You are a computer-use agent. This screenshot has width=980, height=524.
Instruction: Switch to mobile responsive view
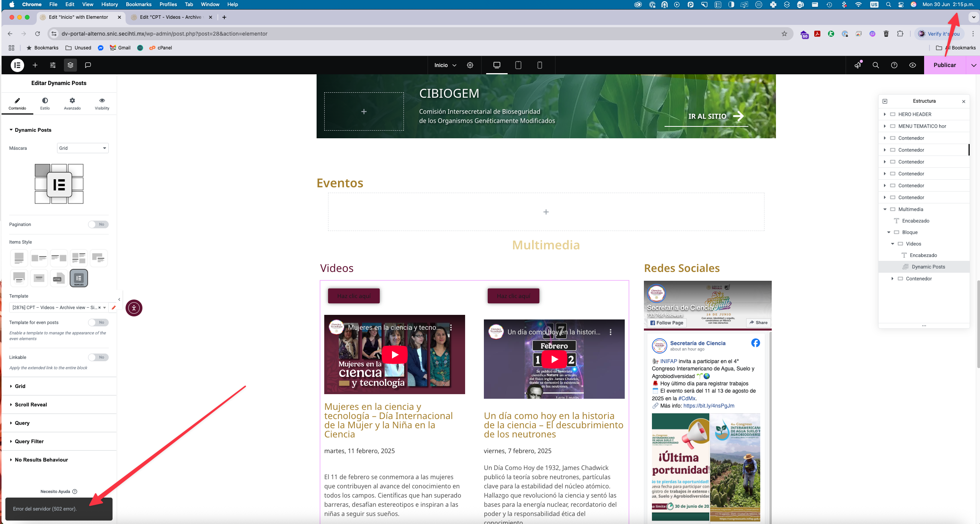point(539,65)
